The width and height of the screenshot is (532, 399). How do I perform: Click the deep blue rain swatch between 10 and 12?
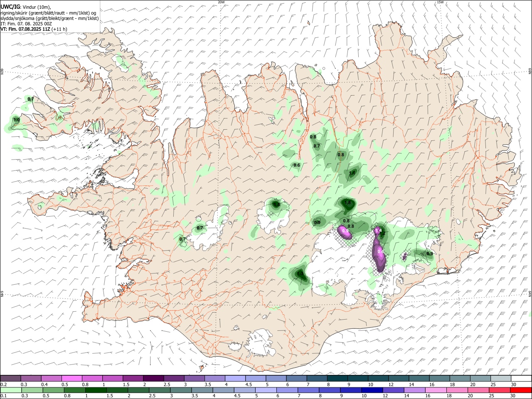[x=371, y=390]
